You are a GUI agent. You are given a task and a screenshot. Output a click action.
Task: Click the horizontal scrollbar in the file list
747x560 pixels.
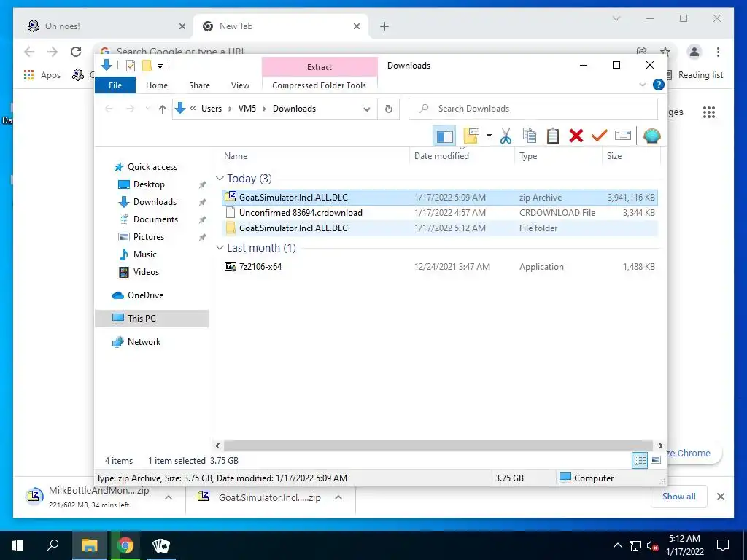(438, 446)
